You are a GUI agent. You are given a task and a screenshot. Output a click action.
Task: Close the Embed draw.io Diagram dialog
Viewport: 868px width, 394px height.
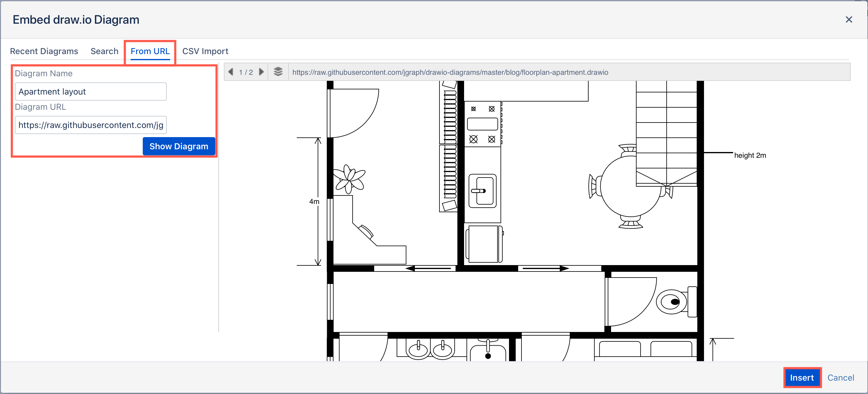pyautogui.click(x=849, y=19)
